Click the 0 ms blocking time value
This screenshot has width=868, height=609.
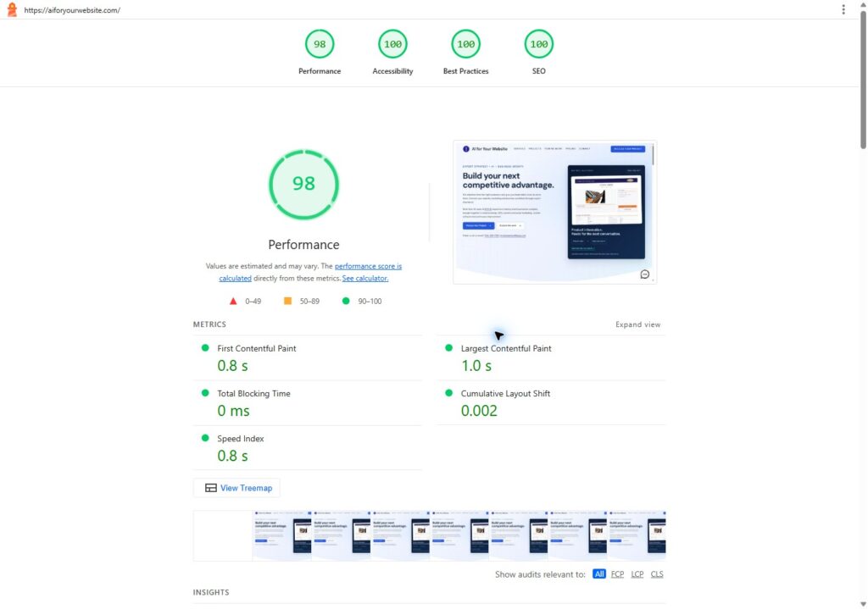pos(233,411)
